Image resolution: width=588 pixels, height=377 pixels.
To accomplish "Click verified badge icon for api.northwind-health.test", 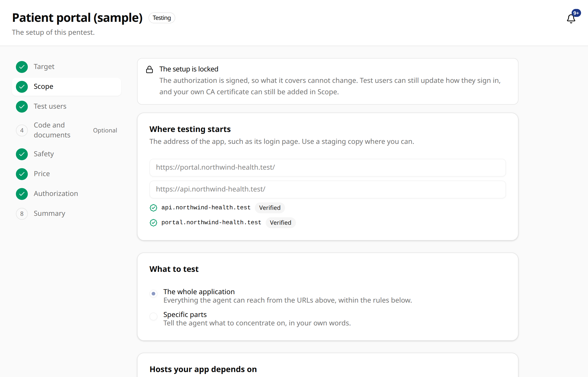I will (x=153, y=208).
